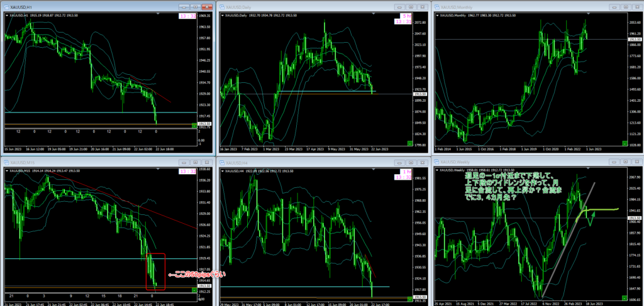
Task: Expand the arrow beside XAUUSD,Monthly chart label
Action: (437, 14)
